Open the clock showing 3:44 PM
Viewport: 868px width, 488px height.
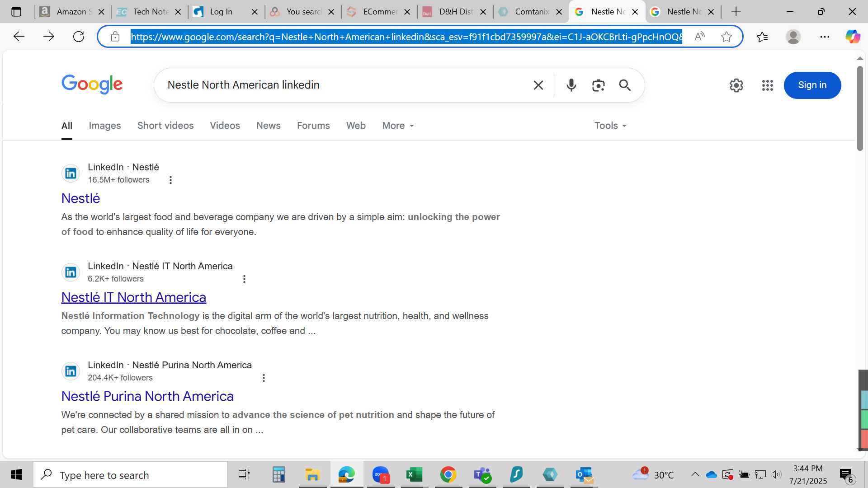click(x=808, y=474)
